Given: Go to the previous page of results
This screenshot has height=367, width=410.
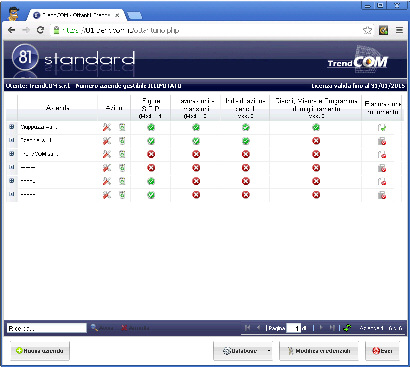Looking at the screenshot, I should click(258, 328).
